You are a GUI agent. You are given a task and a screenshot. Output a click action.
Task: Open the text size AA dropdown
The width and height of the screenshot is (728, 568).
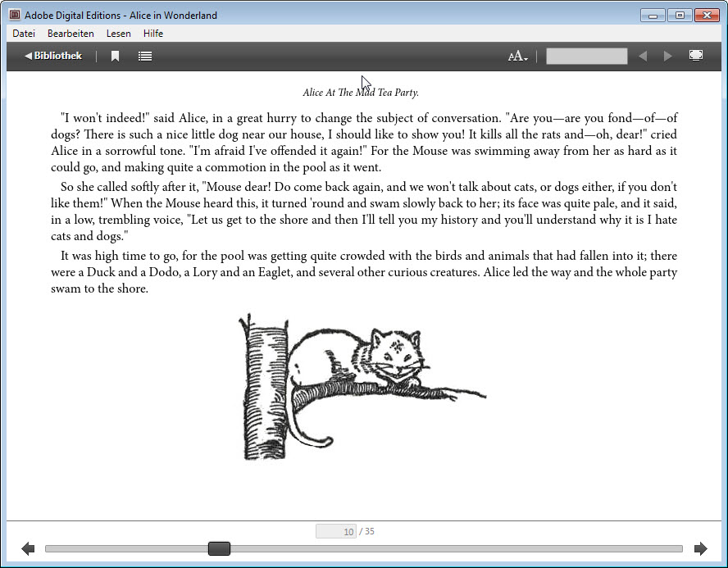tap(517, 57)
